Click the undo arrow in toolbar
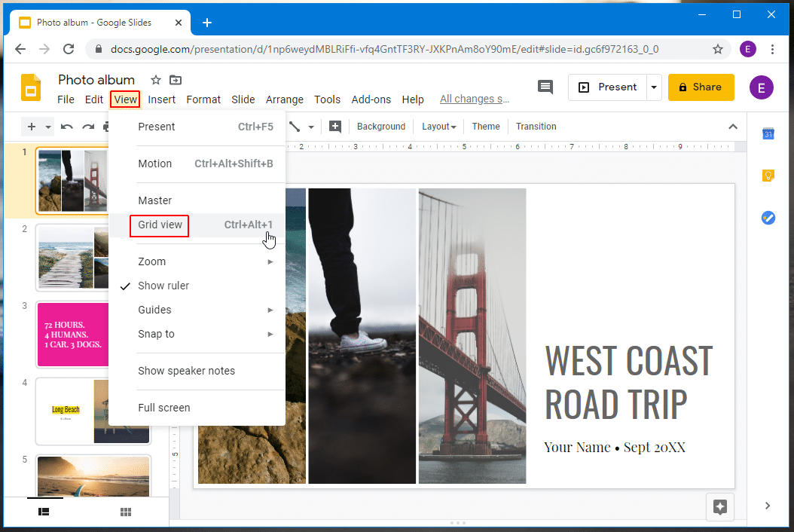This screenshot has width=794, height=532. pos(67,127)
